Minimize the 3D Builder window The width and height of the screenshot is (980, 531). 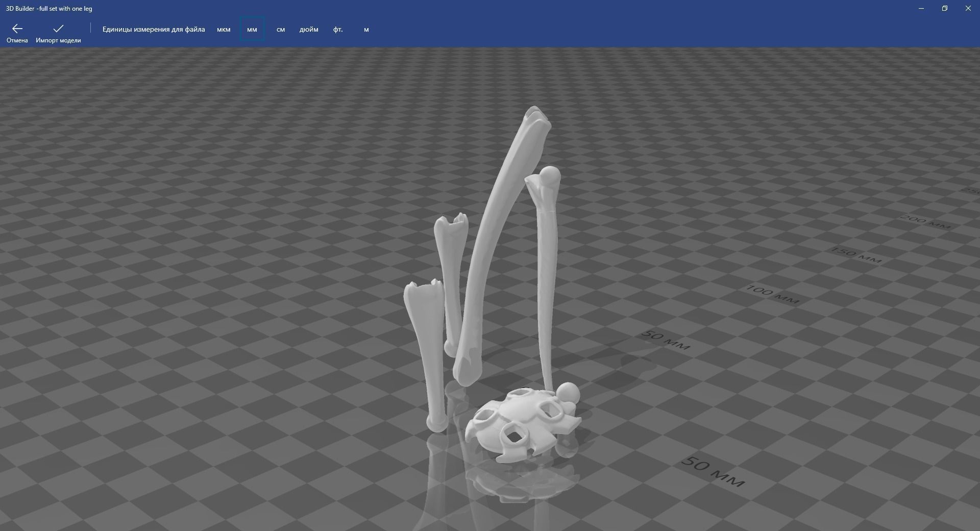click(x=921, y=8)
